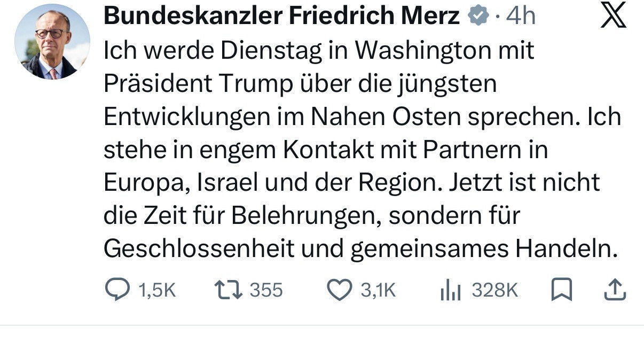Open view analytics via the bar chart icon

coord(450,290)
